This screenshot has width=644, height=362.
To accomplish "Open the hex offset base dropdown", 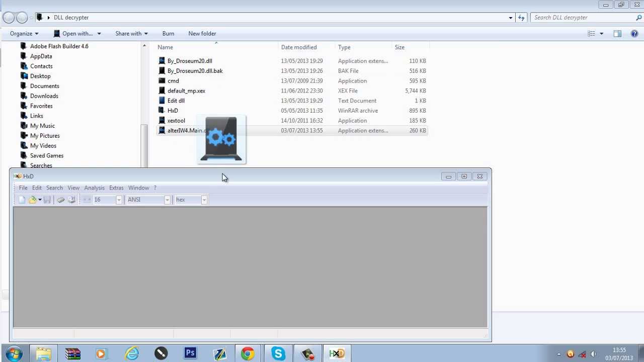I will pyautogui.click(x=204, y=200).
